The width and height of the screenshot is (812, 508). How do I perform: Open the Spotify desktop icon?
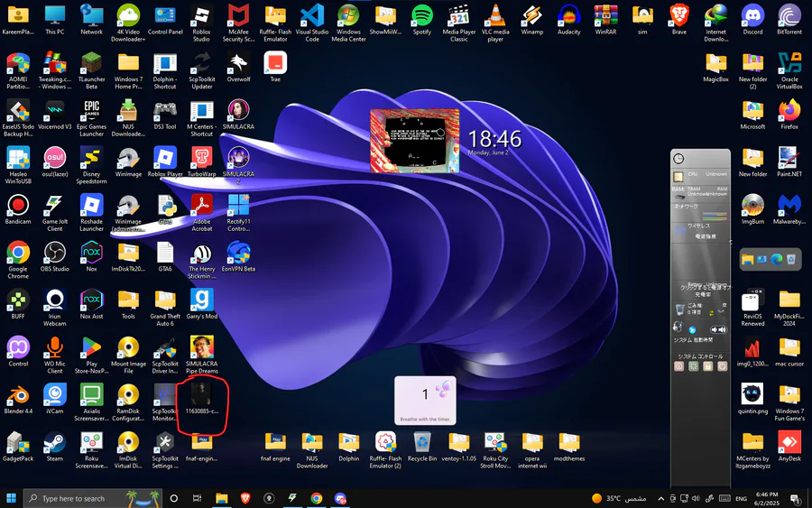click(x=422, y=20)
